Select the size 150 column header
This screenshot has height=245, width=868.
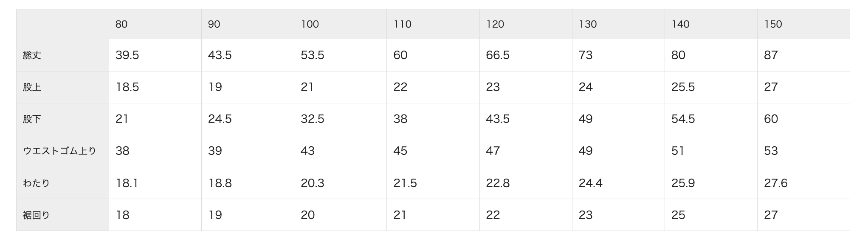(773, 24)
